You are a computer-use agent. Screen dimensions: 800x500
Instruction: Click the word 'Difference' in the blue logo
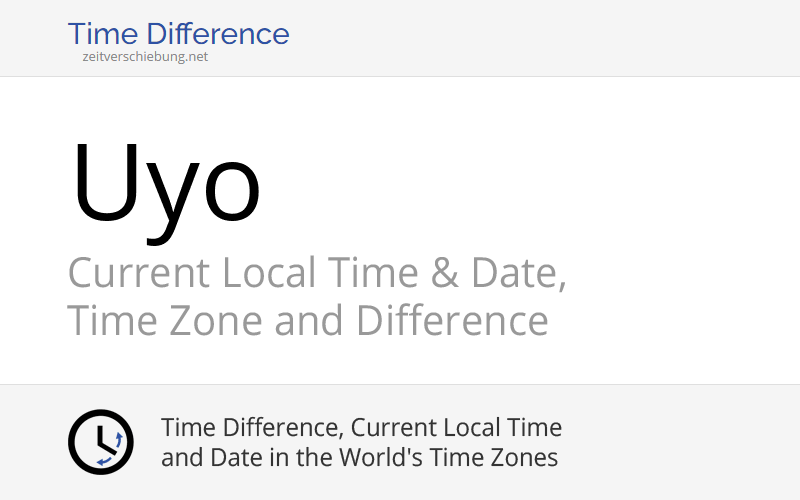pos(218,34)
